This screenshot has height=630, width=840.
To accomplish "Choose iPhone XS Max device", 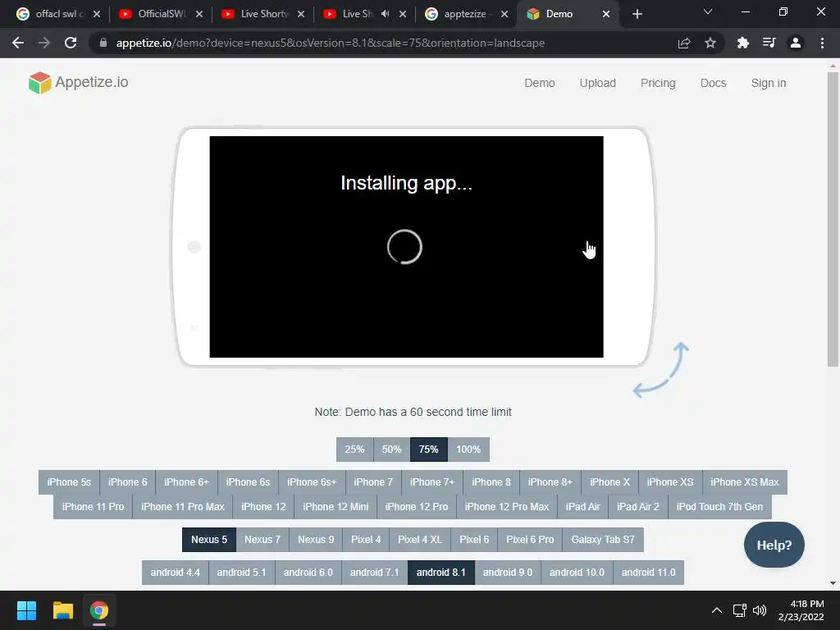I will pos(745,482).
